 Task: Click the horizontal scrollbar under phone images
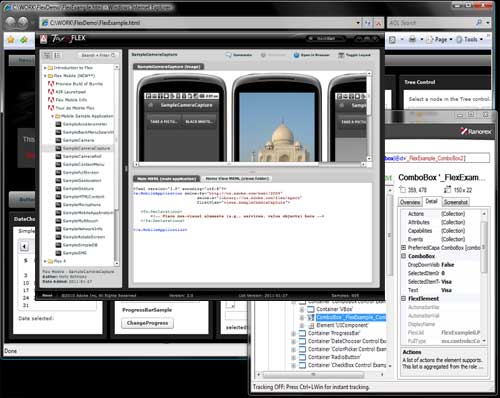(250, 164)
